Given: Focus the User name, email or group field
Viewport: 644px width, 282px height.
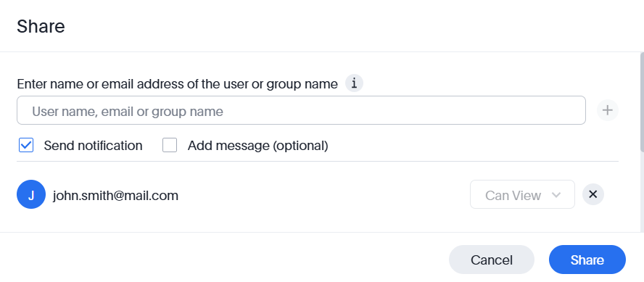Looking at the screenshot, I should coord(301,110).
